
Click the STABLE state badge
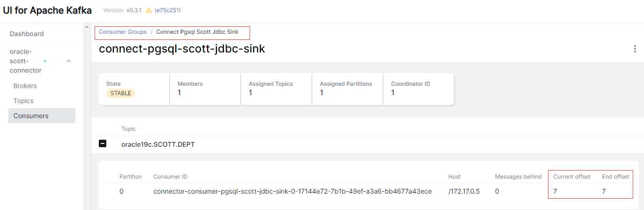121,93
